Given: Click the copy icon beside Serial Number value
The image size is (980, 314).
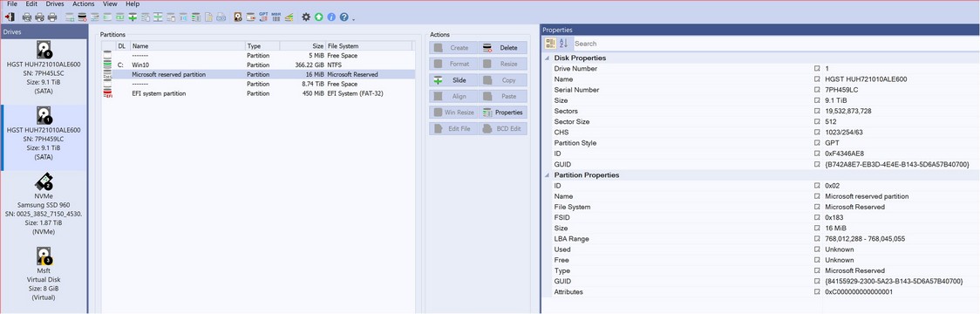Looking at the screenshot, I should coord(816,90).
